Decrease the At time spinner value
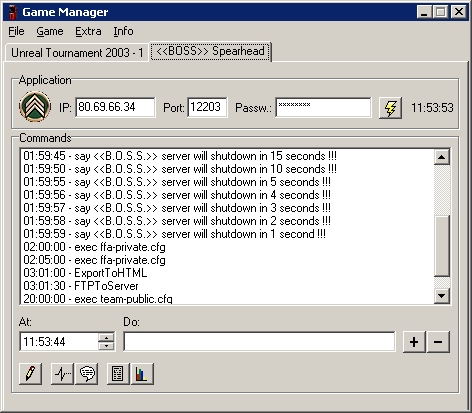472x413 pixels. [106, 346]
